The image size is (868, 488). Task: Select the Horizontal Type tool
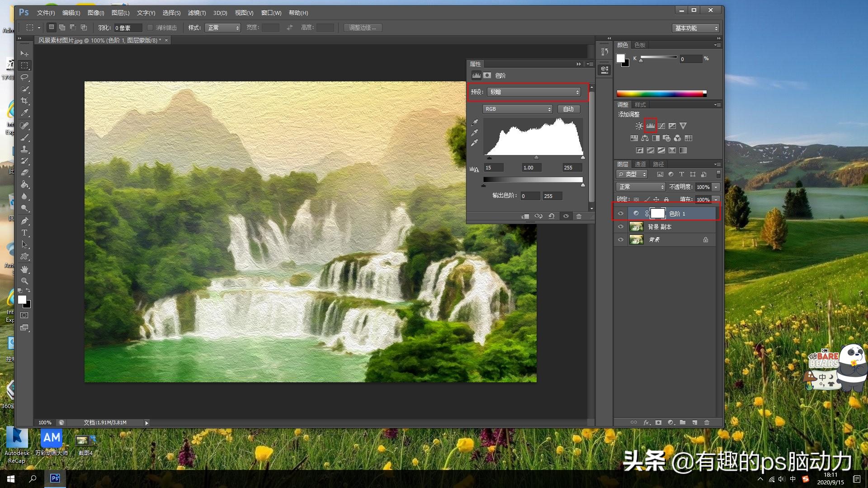pos(25,233)
